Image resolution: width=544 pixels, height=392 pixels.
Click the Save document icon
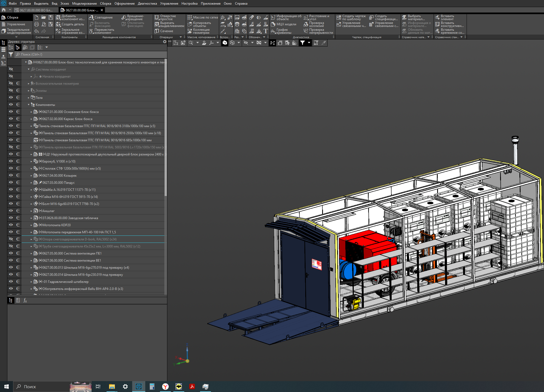[x=51, y=17]
